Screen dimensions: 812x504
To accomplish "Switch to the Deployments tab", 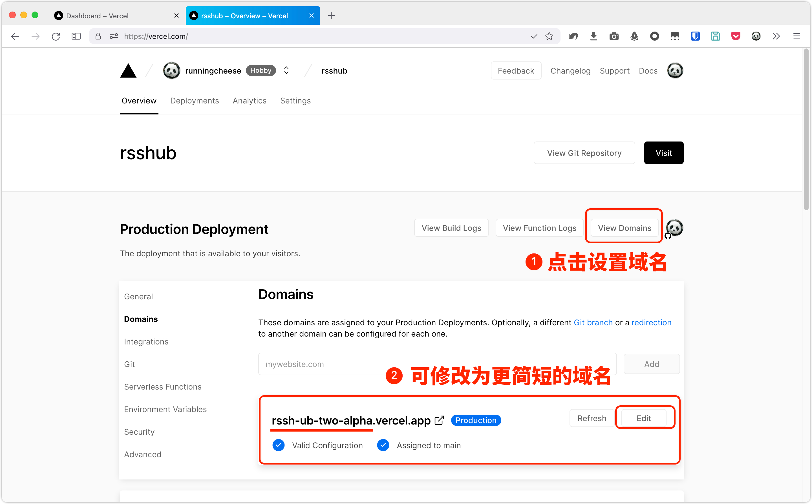I will pos(194,101).
